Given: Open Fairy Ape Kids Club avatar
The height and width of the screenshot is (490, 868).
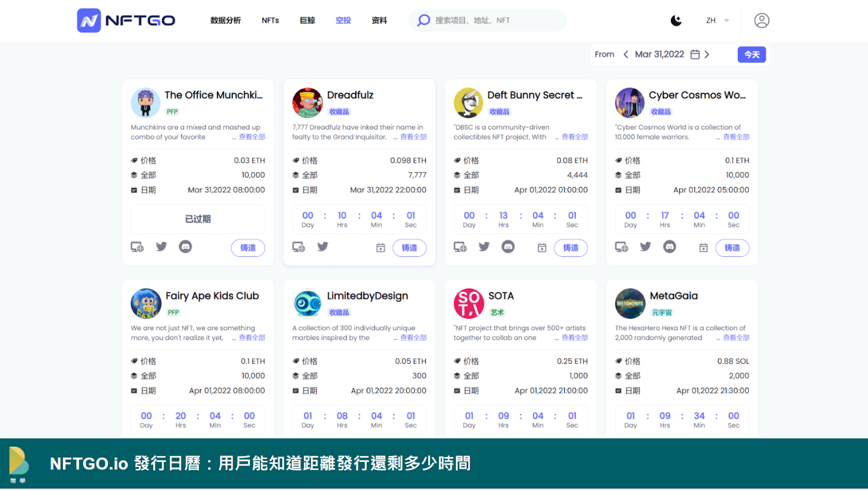Looking at the screenshot, I should (146, 304).
